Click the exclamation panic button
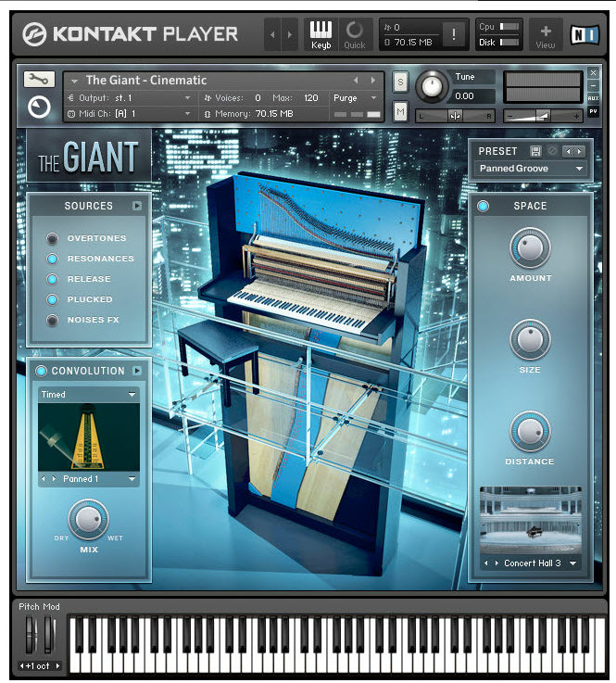Screen dimensions: 616x683 pos(454,34)
